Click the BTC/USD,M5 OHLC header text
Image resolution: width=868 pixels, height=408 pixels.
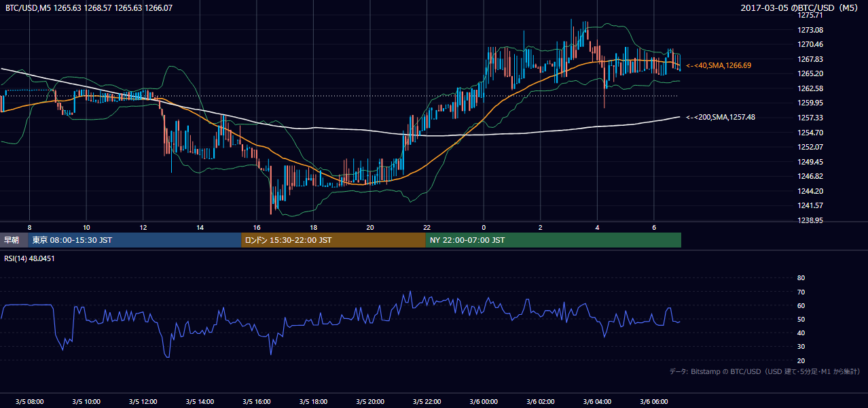(88, 8)
